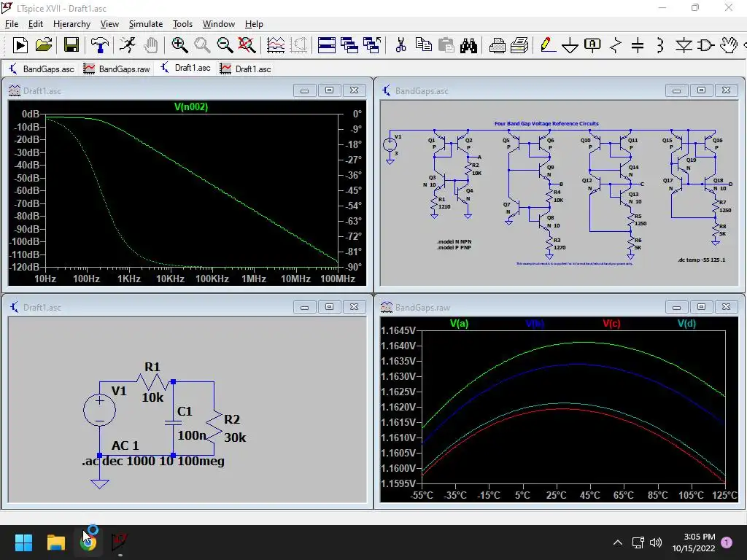The image size is (747, 560).
Task: Select the Place Ground symbol tool
Action: [570, 45]
